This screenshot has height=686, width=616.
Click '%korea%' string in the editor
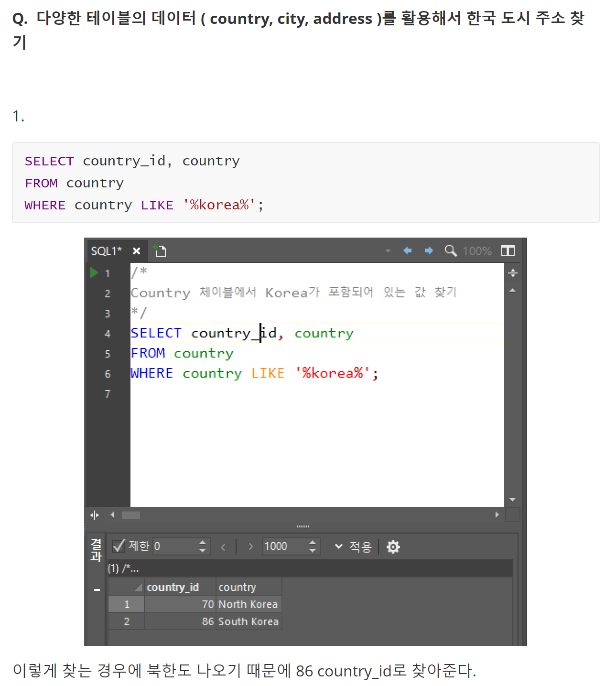click(x=332, y=373)
